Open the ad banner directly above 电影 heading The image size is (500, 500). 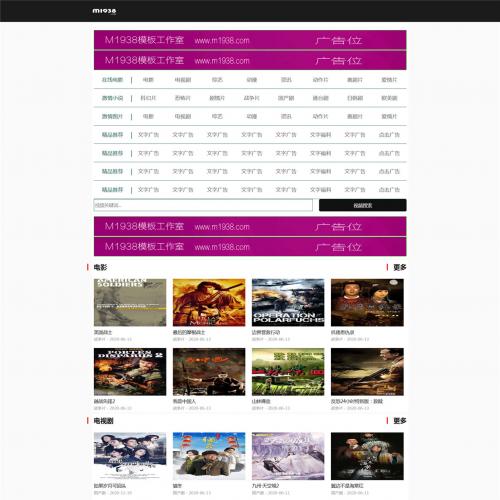pyautogui.click(x=250, y=247)
